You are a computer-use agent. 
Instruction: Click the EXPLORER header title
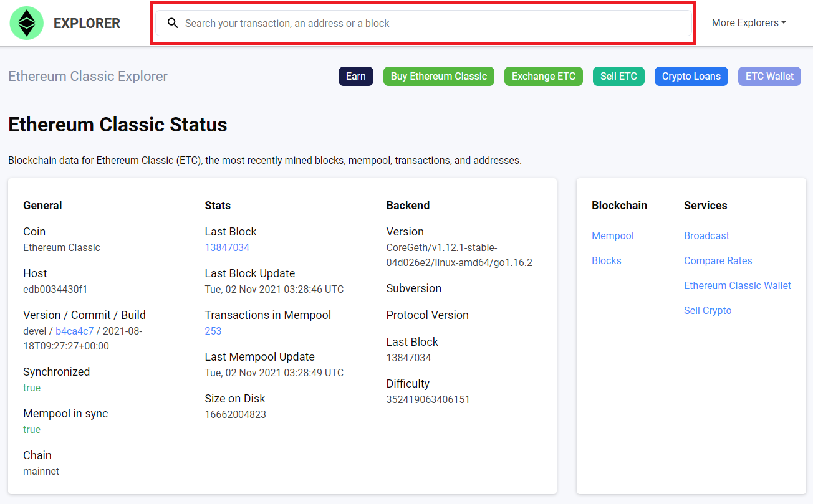tap(87, 23)
